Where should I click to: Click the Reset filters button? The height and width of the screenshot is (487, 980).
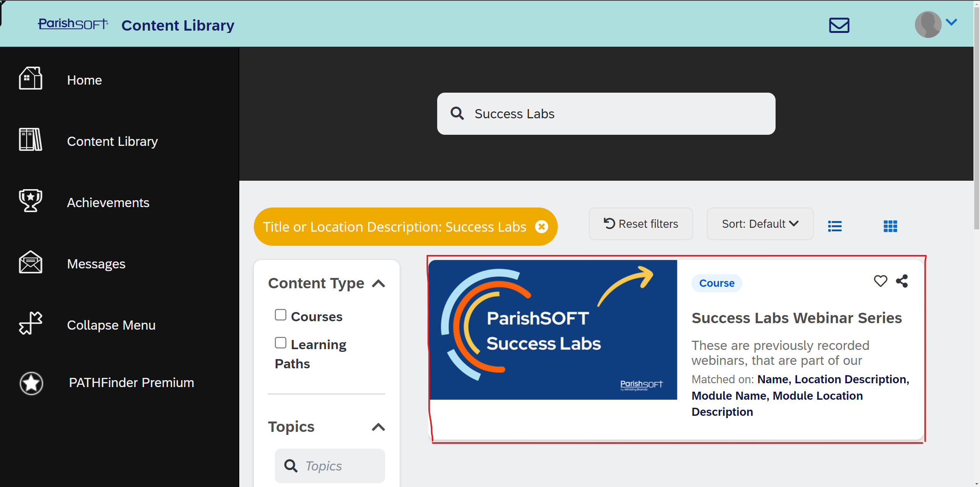pyautogui.click(x=640, y=224)
